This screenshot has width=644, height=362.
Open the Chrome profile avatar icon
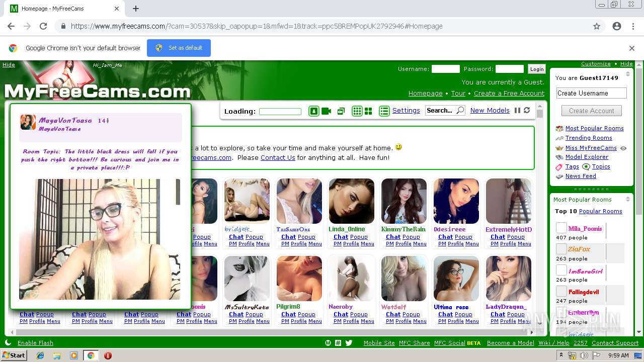[x=617, y=26]
